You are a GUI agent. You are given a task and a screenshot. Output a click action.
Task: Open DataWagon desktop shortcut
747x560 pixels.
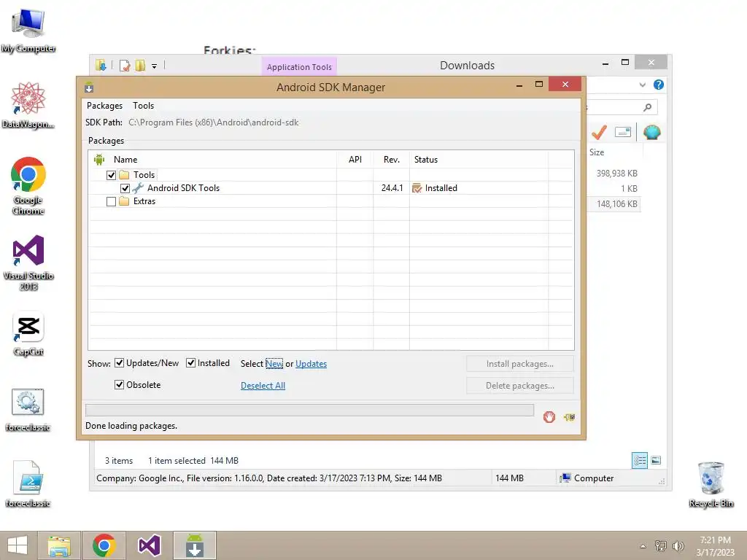[x=28, y=105]
